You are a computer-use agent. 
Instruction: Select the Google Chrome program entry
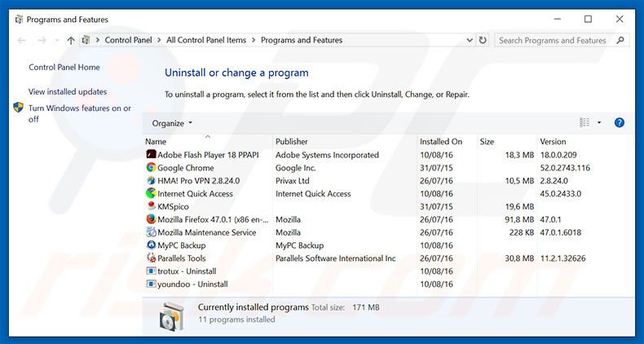pos(186,168)
